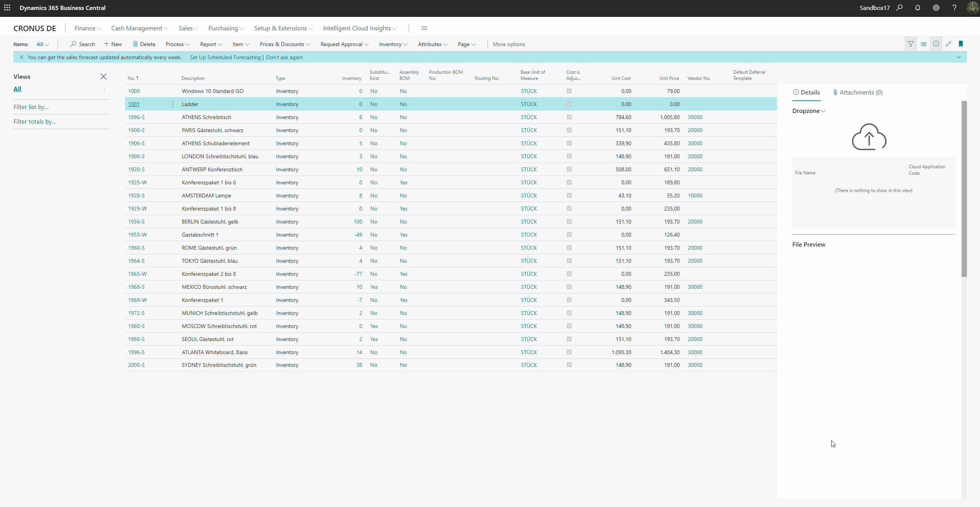Click item number 1001 Ladder row
The width and height of the screenshot is (980, 507).
click(x=449, y=103)
